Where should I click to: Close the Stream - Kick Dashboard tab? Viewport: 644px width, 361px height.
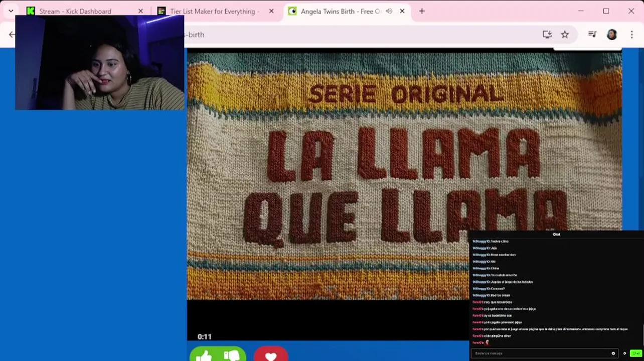[x=140, y=11]
